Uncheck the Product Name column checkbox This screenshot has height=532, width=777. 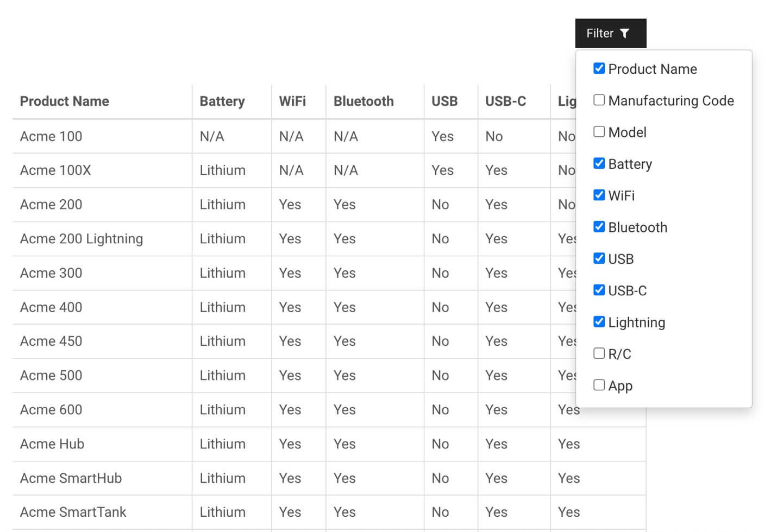(x=599, y=68)
